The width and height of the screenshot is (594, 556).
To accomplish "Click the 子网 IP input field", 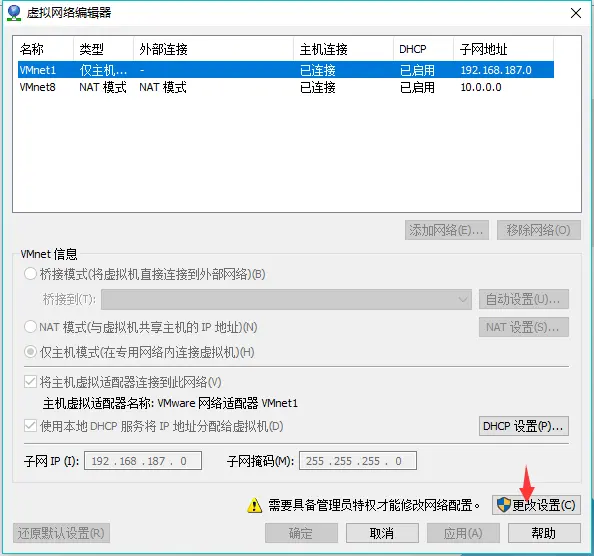I will [x=143, y=461].
